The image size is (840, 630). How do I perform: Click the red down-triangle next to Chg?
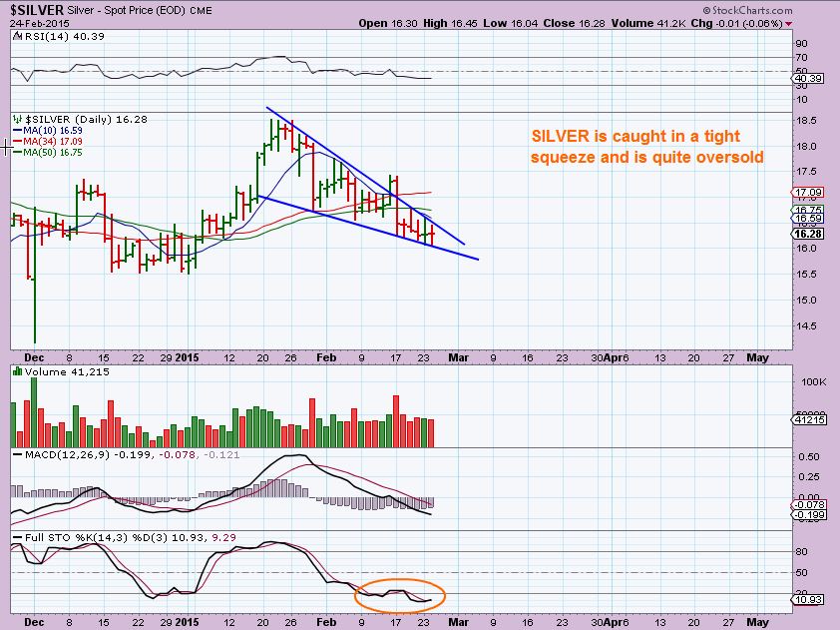pyautogui.click(x=788, y=24)
